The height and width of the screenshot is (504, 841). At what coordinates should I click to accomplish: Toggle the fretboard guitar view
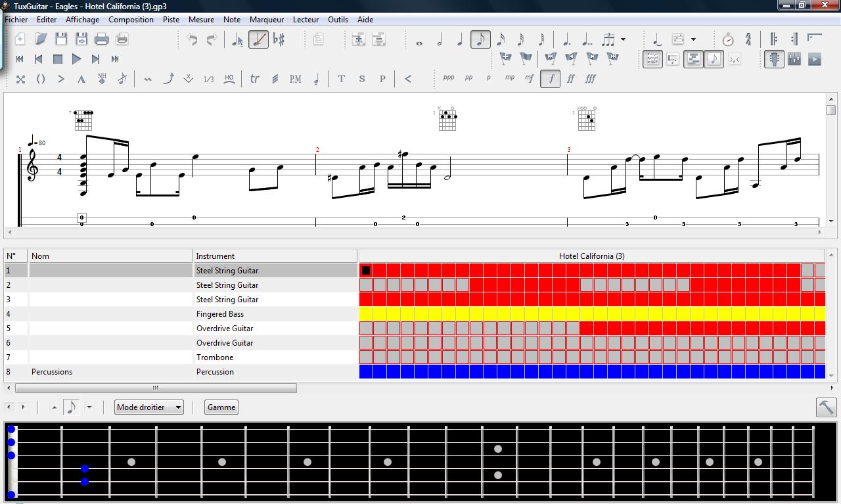(774, 59)
